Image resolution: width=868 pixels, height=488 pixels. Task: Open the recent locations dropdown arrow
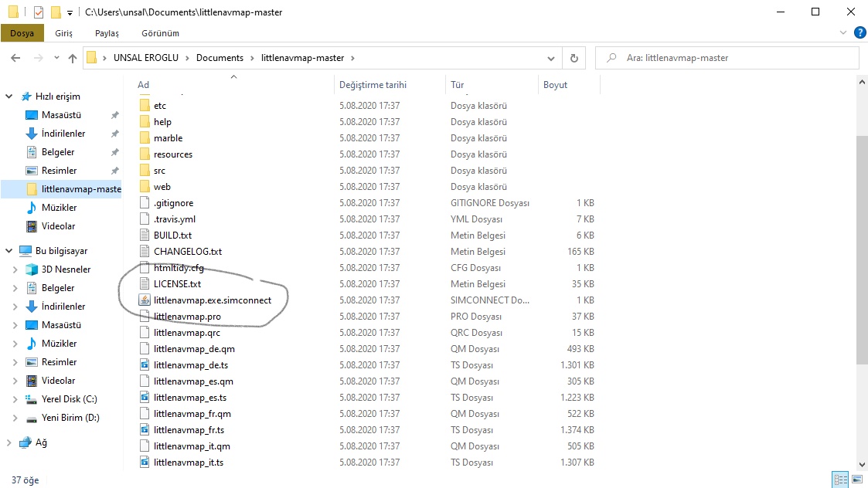tap(56, 58)
